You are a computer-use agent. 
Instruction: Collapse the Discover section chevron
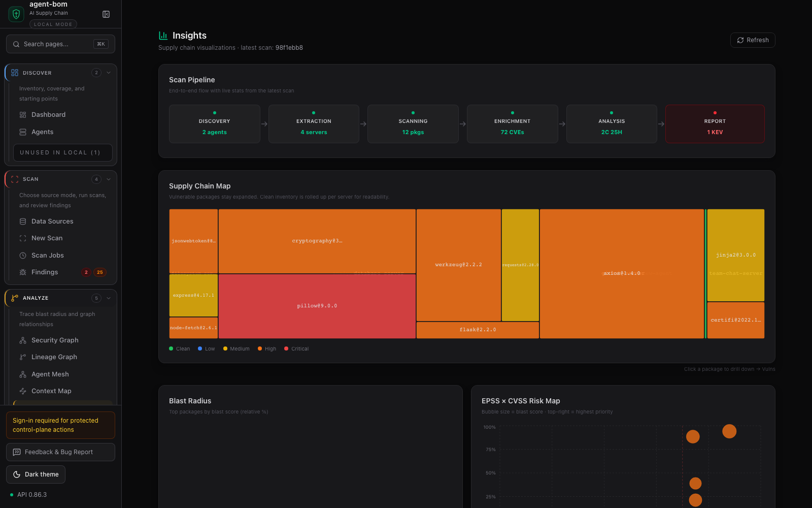pyautogui.click(x=109, y=73)
